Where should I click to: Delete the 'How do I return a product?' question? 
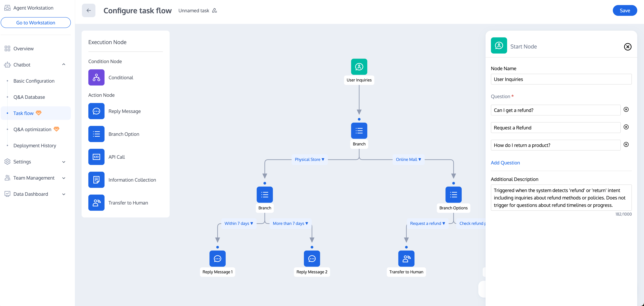(626, 145)
